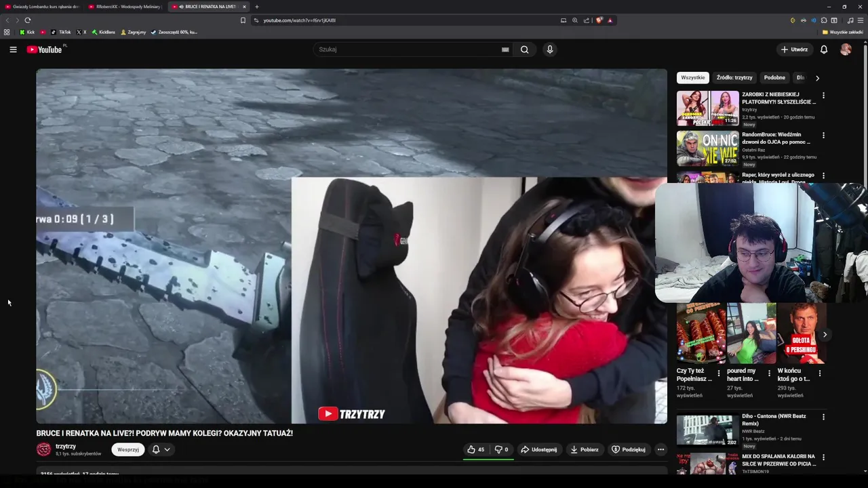Open a new browser tab with plus
Screen dimensions: 868x488
(x=256, y=7)
